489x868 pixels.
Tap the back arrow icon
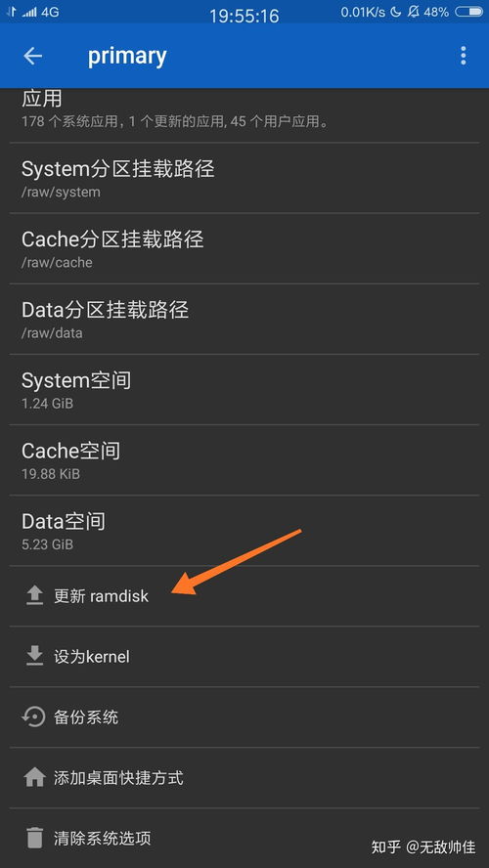pyautogui.click(x=32, y=56)
